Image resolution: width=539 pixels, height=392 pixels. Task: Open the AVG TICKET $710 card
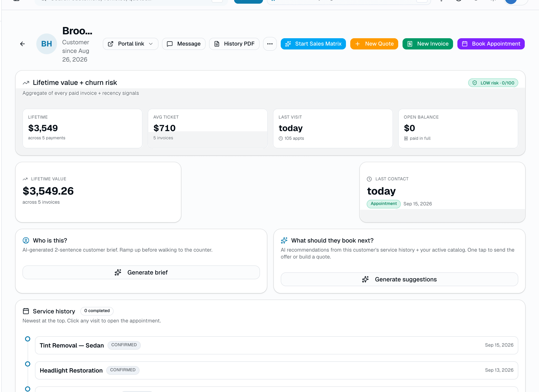(x=208, y=128)
